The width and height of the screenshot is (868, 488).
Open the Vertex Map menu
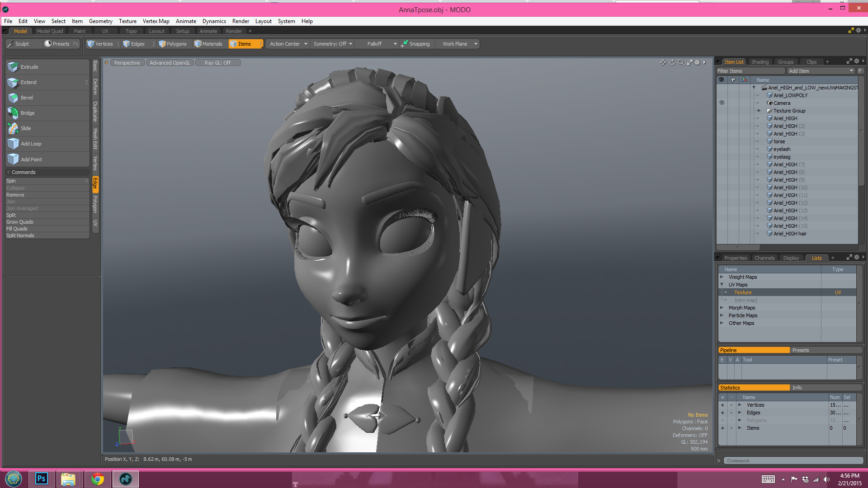[156, 21]
